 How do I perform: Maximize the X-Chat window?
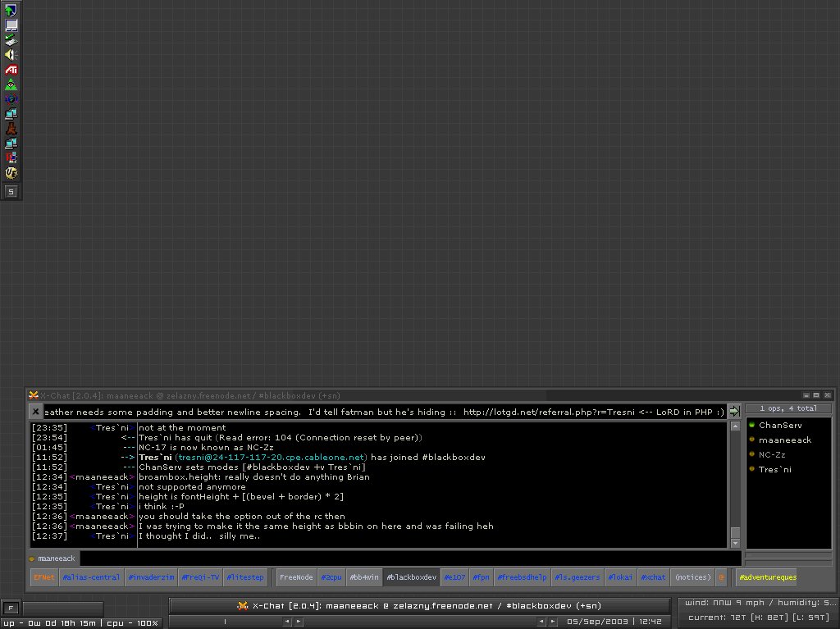point(816,395)
